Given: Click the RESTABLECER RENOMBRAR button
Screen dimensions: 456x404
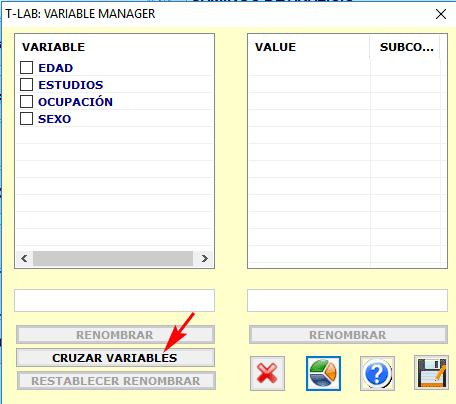Looking at the screenshot, I should (116, 381).
